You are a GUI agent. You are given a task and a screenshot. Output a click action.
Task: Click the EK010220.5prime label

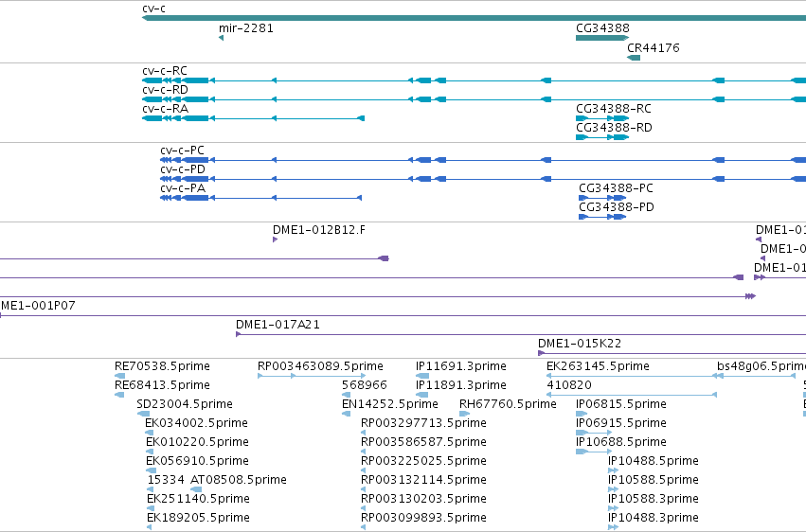197,443
